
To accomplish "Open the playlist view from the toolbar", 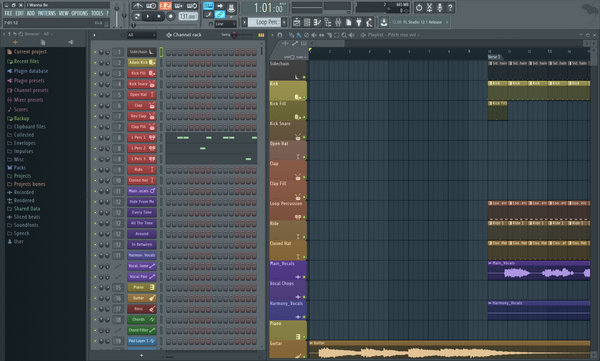I will [x=297, y=23].
